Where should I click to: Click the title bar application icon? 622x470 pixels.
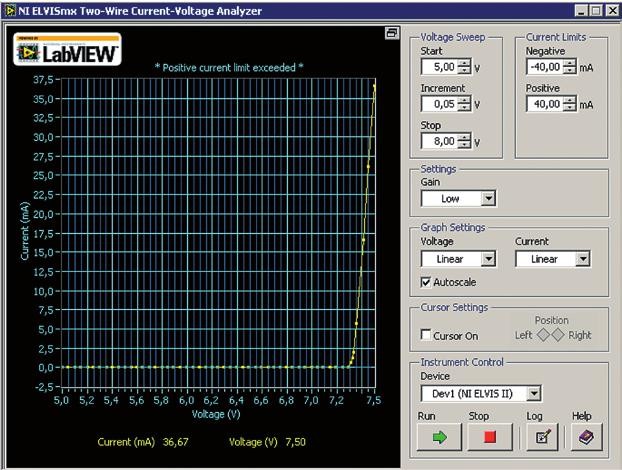tap(10, 11)
